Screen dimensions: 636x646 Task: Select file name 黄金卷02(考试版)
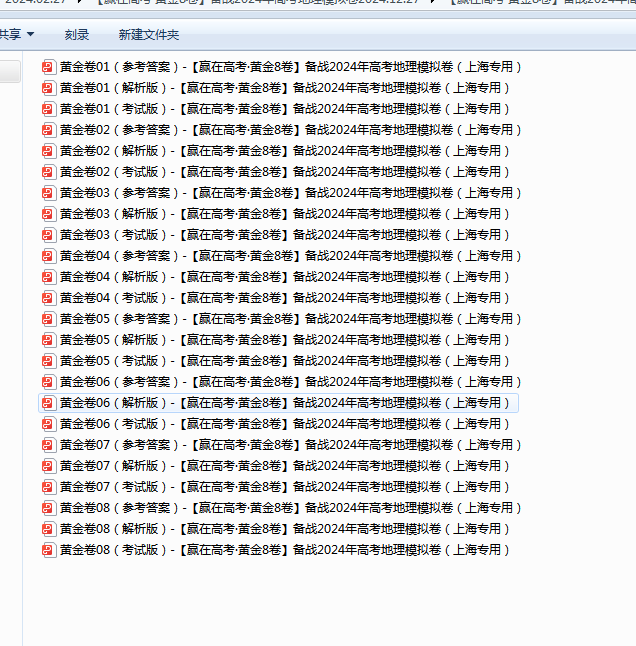click(285, 172)
